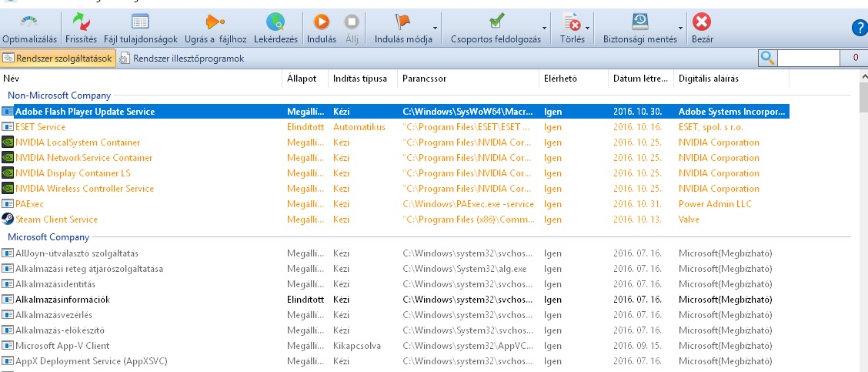The width and height of the screenshot is (868, 372).
Task: Click C:\Windows\PAExec.exe -service command cell
Action: pos(469,204)
